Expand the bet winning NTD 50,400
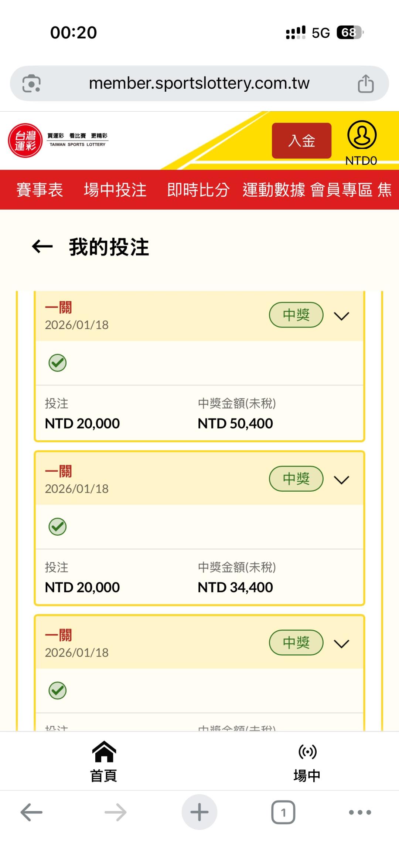399x868 pixels. (341, 316)
